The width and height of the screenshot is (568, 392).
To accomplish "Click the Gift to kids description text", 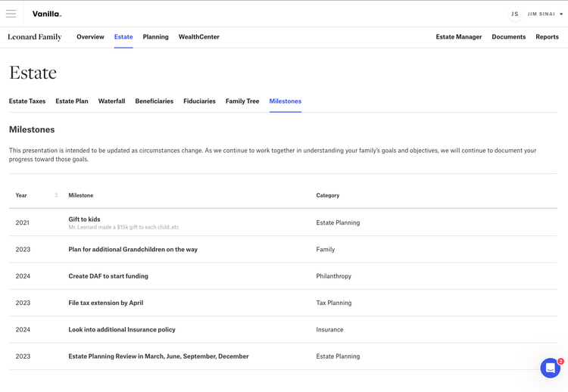I will (123, 227).
